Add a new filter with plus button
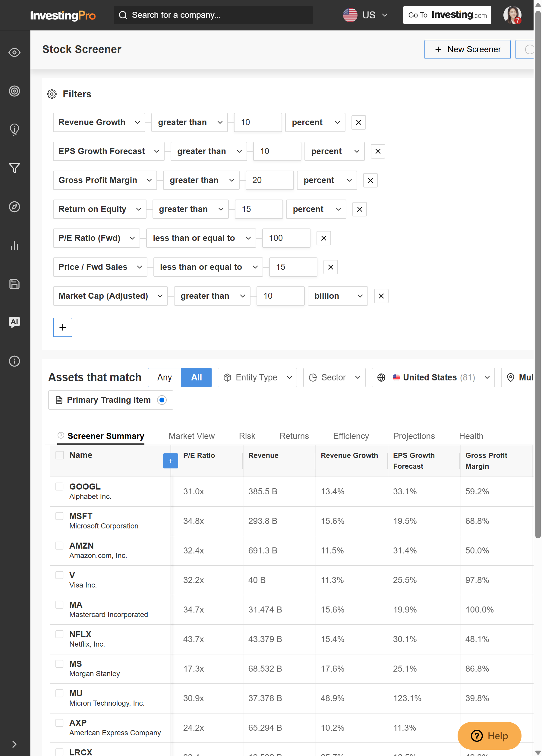This screenshot has width=542, height=756. (63, 327)
